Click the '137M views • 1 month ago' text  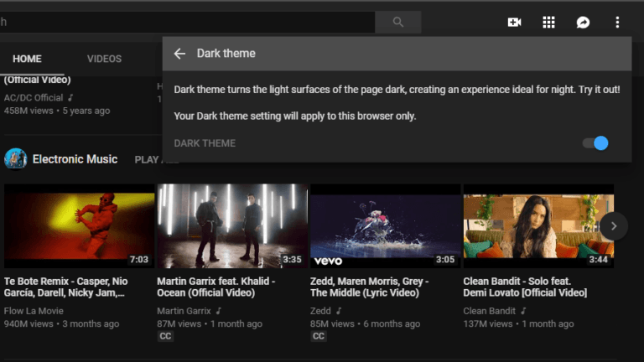[x=518, y=323]
